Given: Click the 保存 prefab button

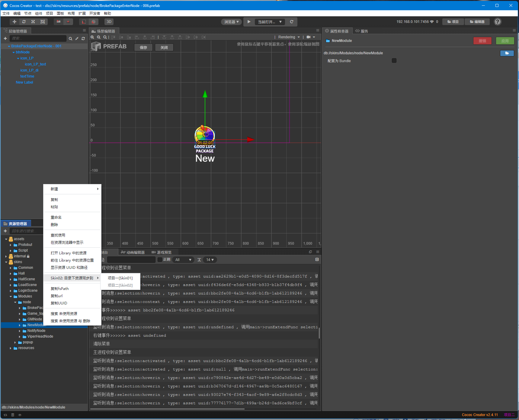Looking at the screenshot, I should (143, 47).
